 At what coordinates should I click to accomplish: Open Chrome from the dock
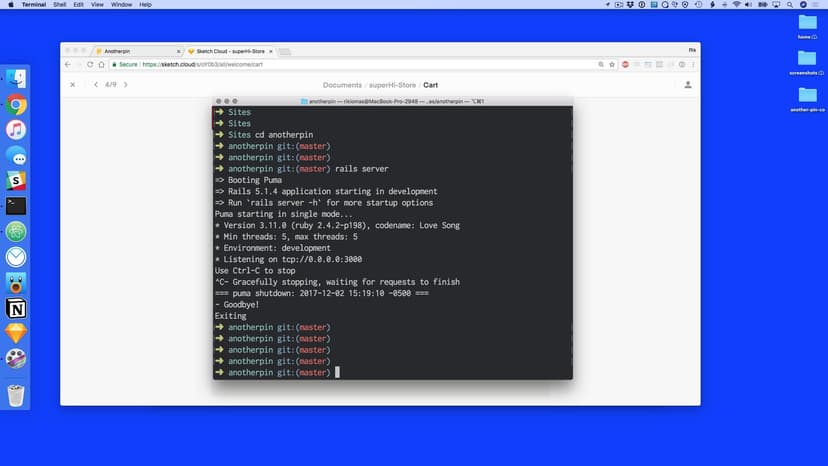point(16,104)
